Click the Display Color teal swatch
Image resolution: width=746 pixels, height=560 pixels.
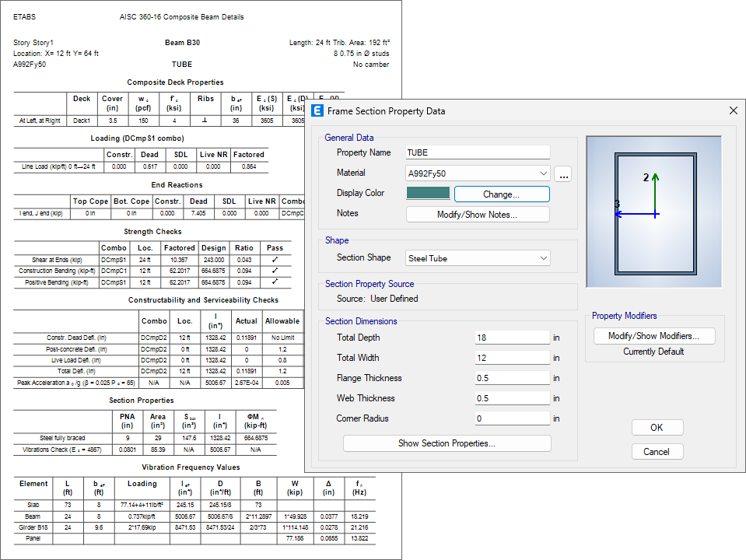427,194
